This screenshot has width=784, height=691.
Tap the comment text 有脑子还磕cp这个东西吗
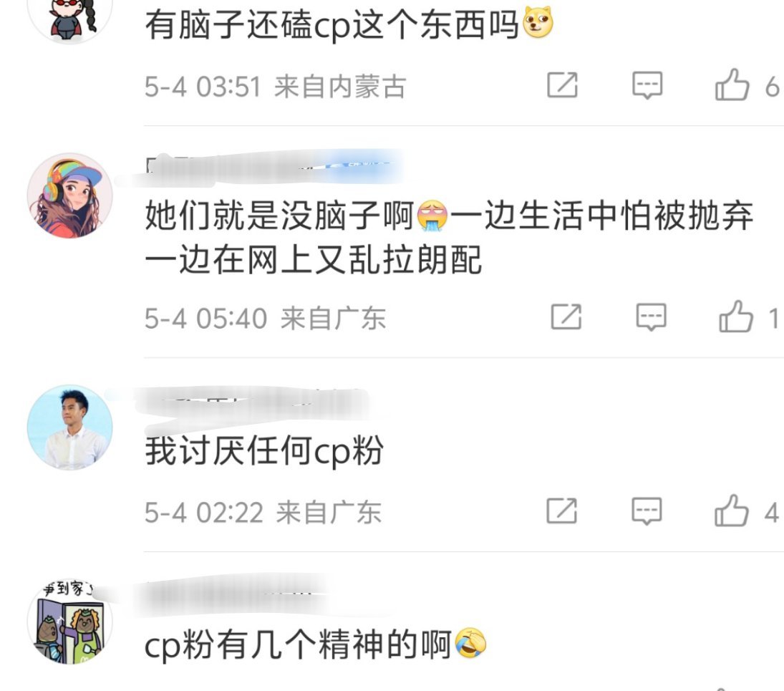(349, 25)
